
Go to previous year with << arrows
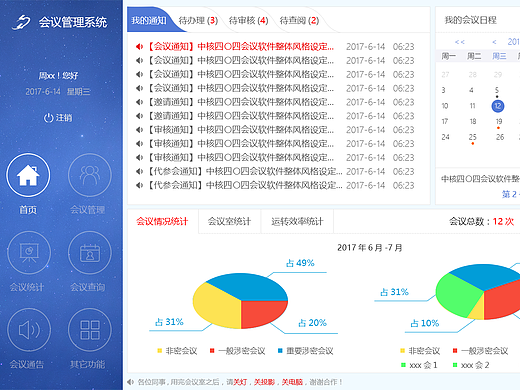[460, 42]
